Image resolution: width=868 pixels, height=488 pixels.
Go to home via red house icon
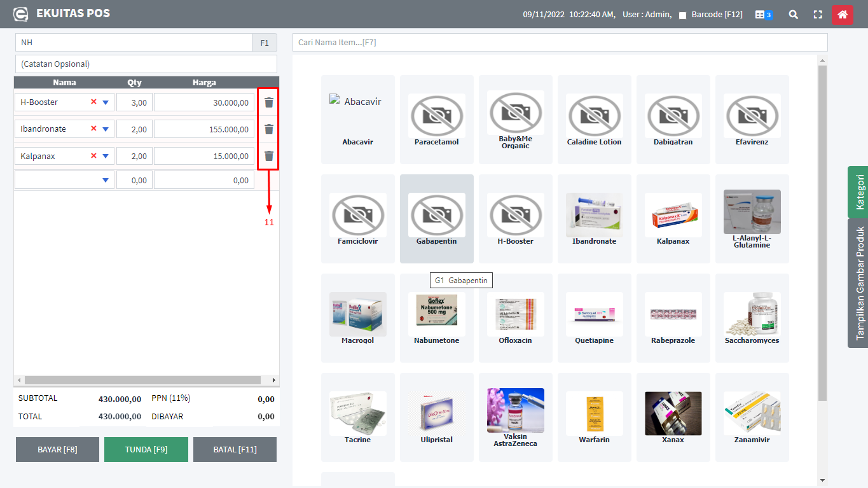click(842, 14)
